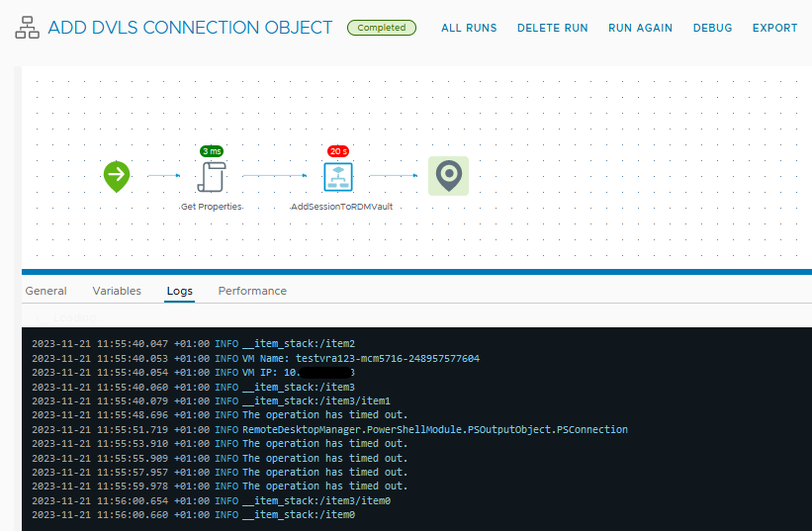Screen dimensions: 812x531
Task: Click the ADD DVLS CONNECTION OBJECT title
Action: (190, 28)
